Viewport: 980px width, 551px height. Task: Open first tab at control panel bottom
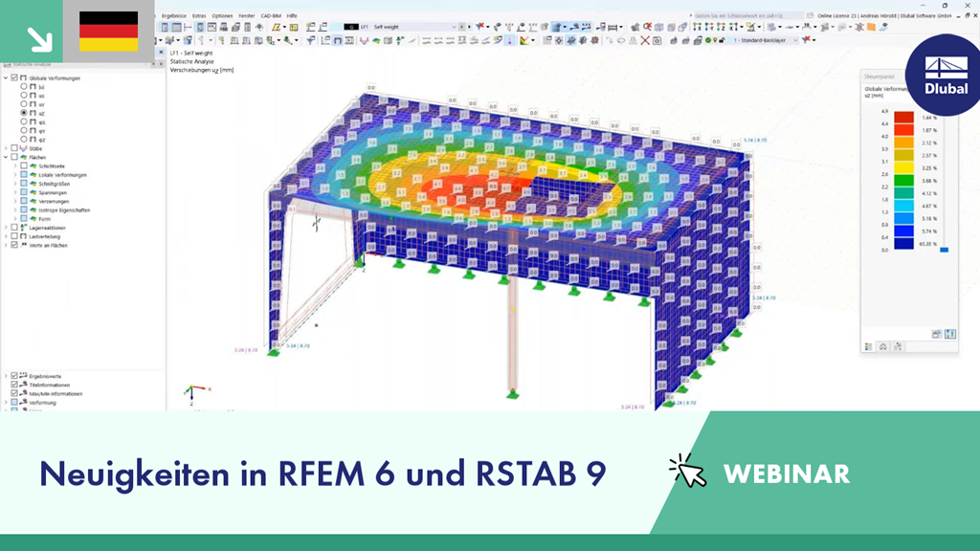(x=869, y=346)
